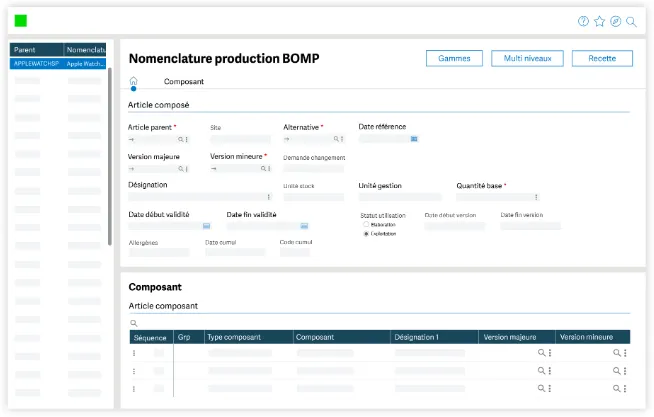Click the star favorites icon

pos(599,21)
